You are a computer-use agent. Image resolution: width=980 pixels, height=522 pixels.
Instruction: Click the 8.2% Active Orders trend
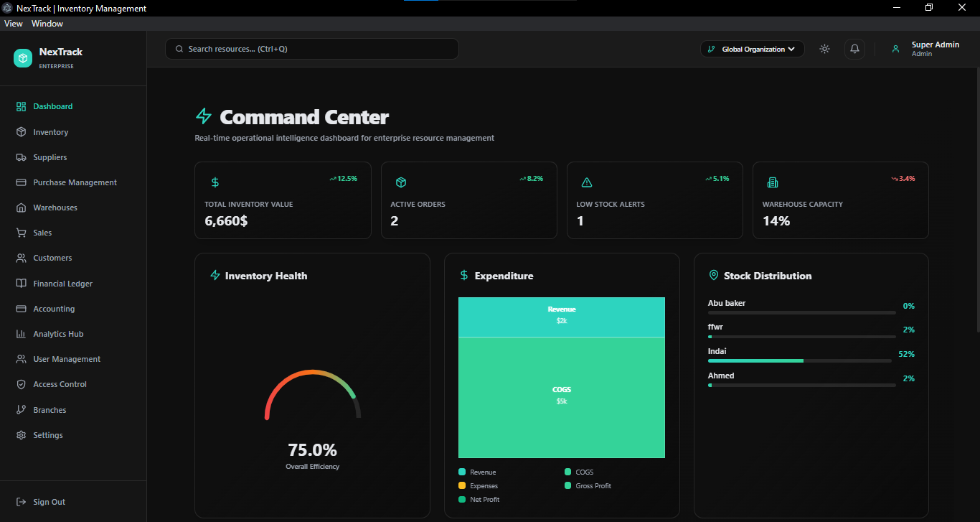point(531,178)
